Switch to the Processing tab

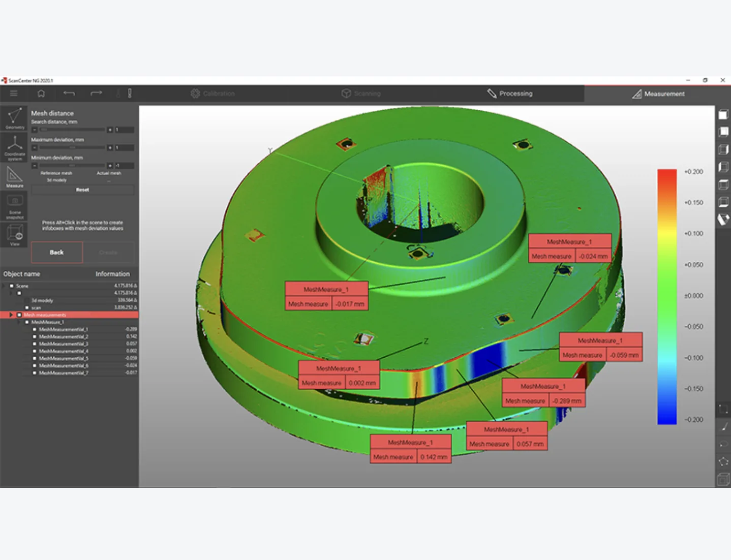[510, 94]
